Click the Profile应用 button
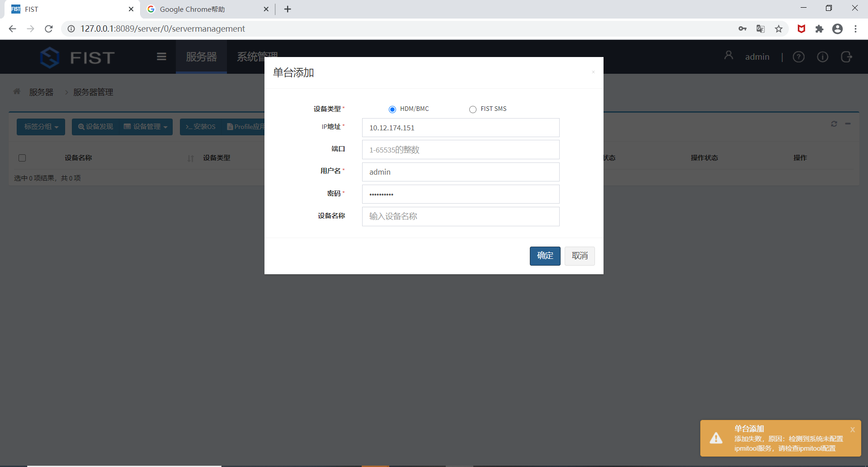 [x=245, y=127]
